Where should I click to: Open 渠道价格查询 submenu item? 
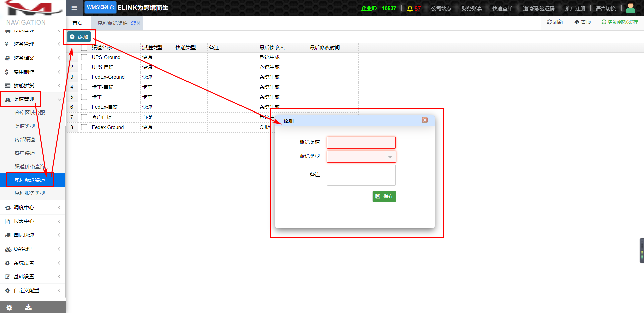[30, 167]
